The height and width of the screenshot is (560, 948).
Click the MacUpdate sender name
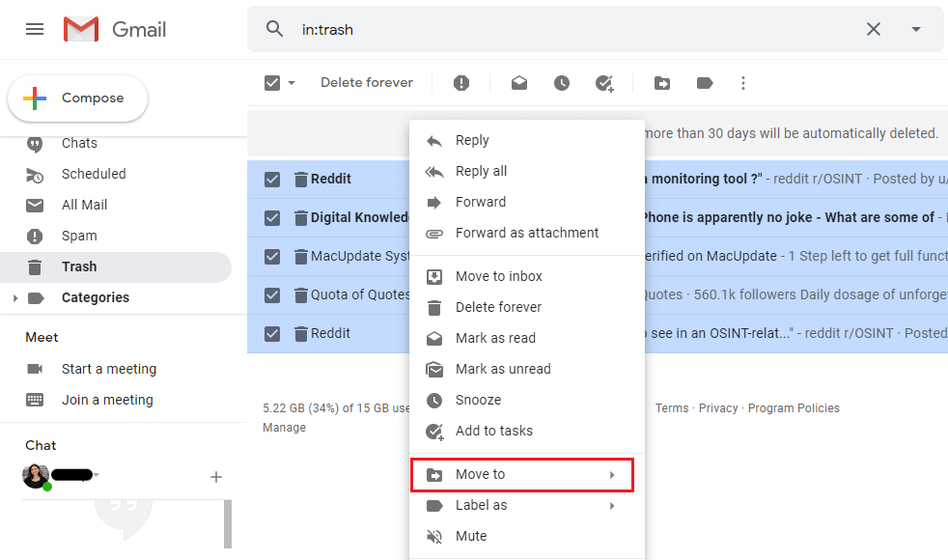click(x=360, y=257)
